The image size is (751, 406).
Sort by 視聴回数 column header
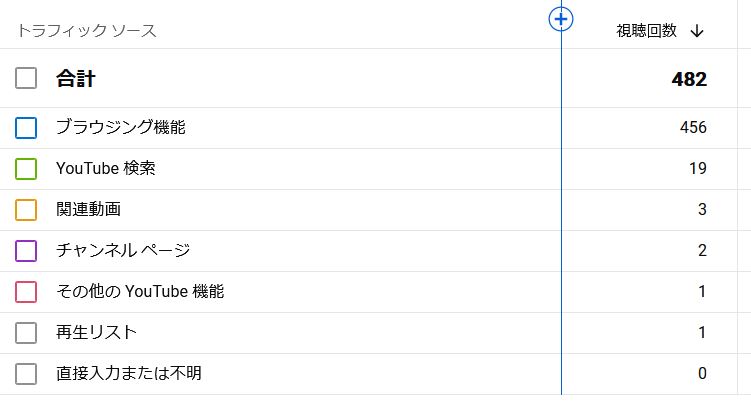click(x=646, y=31)
